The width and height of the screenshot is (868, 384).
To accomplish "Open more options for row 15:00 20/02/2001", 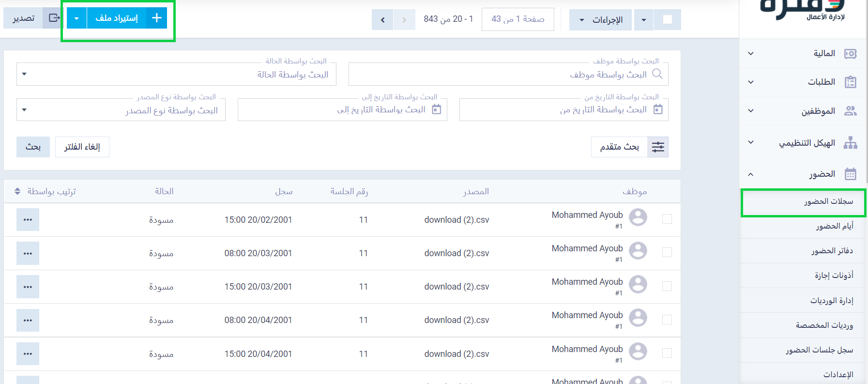I will point(28,219).
